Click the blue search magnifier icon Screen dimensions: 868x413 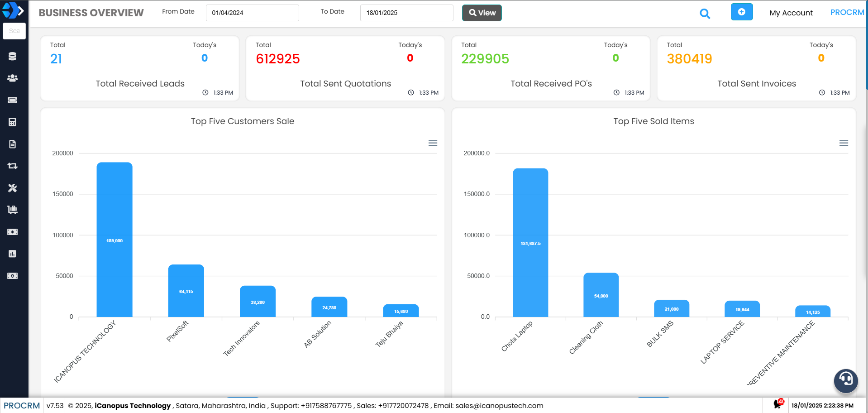coord(705,14)
